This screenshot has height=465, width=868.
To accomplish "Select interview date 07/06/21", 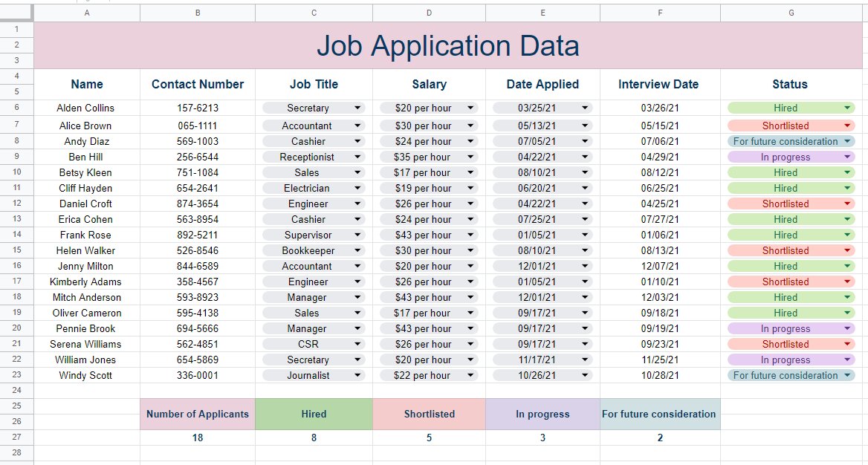I will click(x=660, y=141).
